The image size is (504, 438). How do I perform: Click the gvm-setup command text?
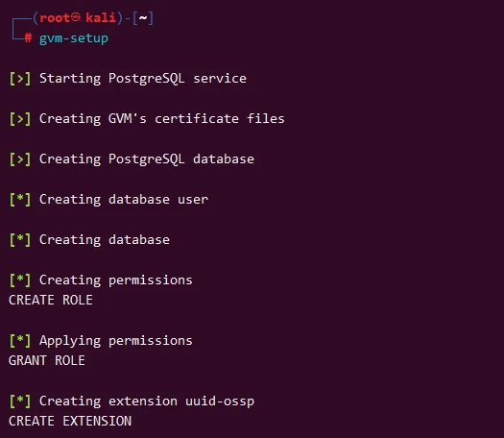(74, 38)
